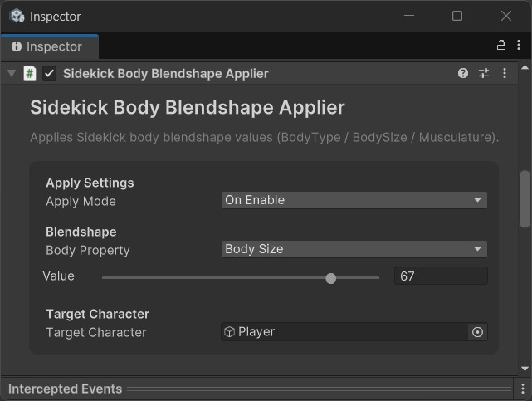The image size is (532, 401).
Task: Select the Target Character field containing Player
Action: tap(344, 332)
